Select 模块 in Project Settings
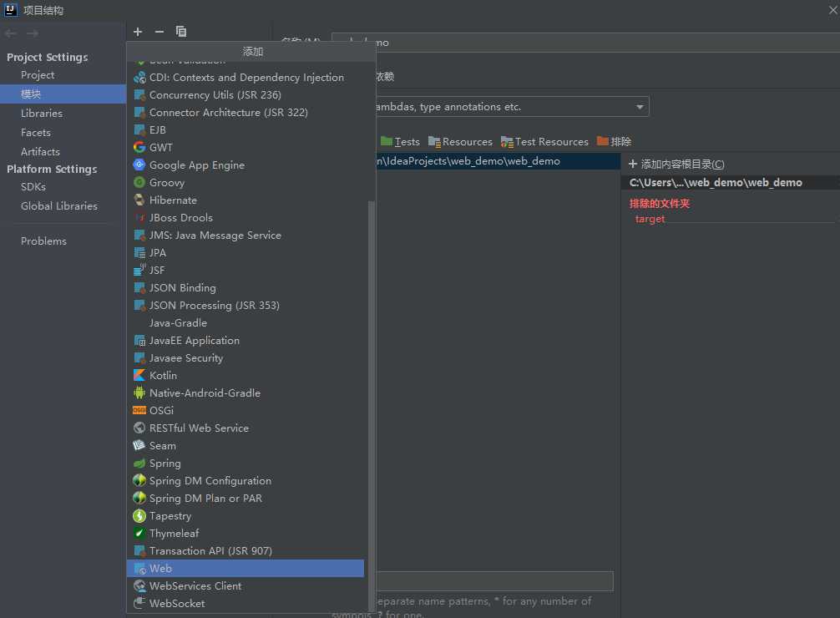Screen dimensions: 840x618 [63, 94]
